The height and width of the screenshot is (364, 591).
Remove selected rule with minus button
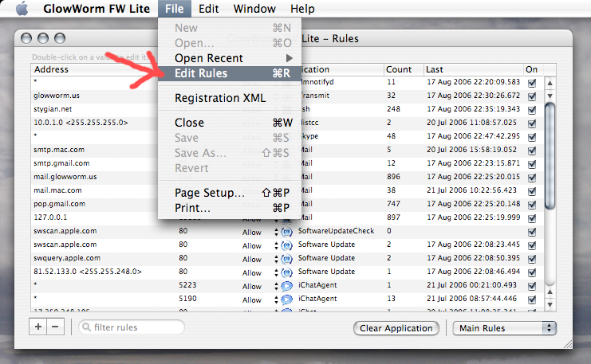(x=55, y=327)
